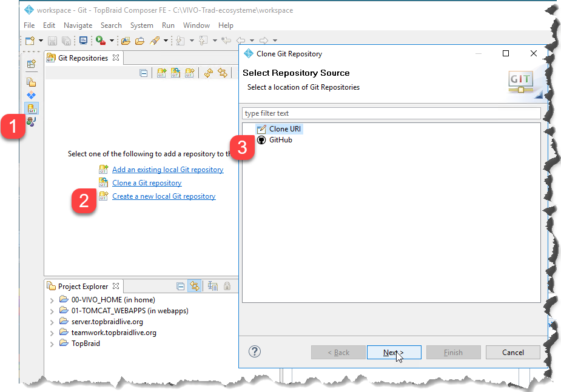Click the Previous Annotation toolbar icon
This screenshot has height=392, width=561.
[x=203, y=41]
